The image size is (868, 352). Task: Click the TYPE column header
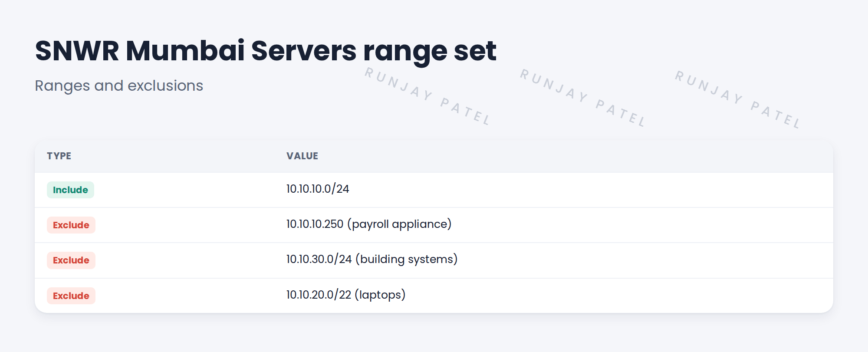59,156
